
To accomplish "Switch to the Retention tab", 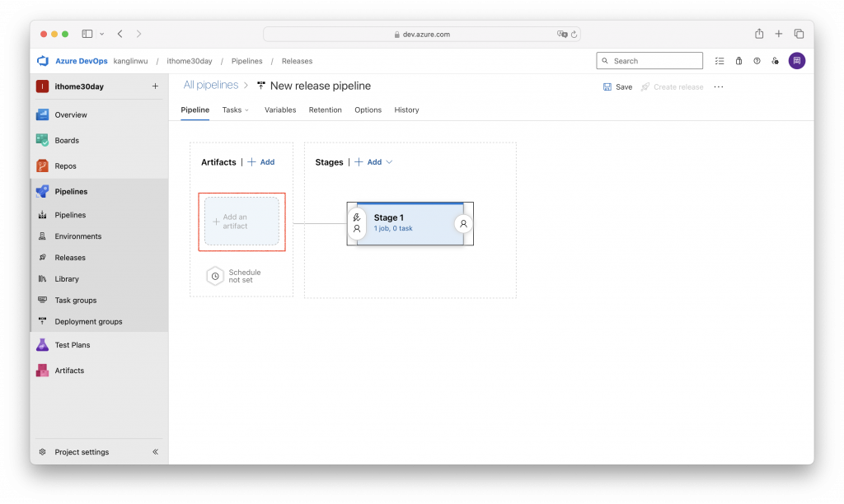I will pyautogui.click(x=325, y=110).
